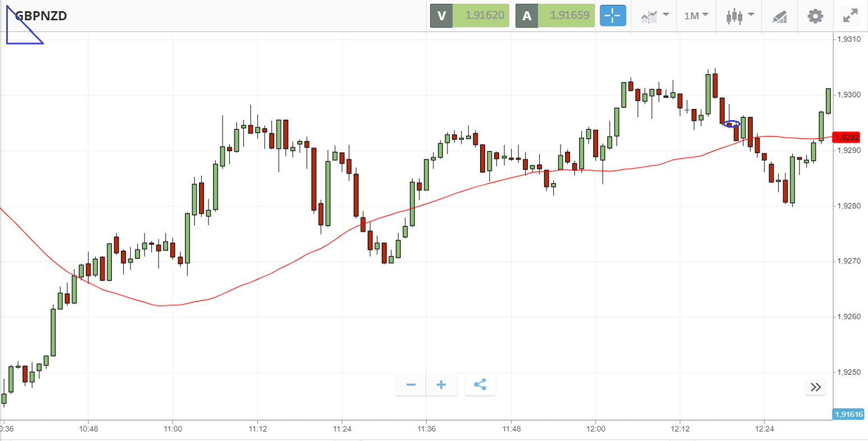This screenshot has width=868, height=441.
Task: Expand chart to fullscreen
Action: pos(849,16)
